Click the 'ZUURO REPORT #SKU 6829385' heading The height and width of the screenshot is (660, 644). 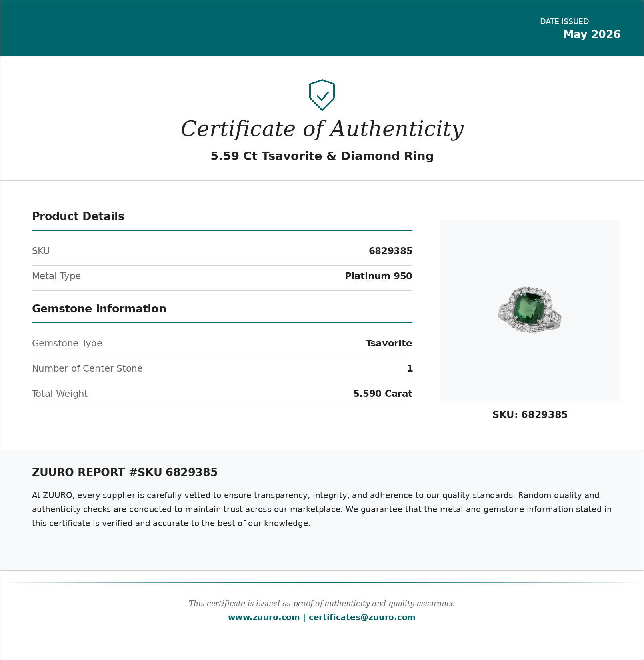coord(125,472)
